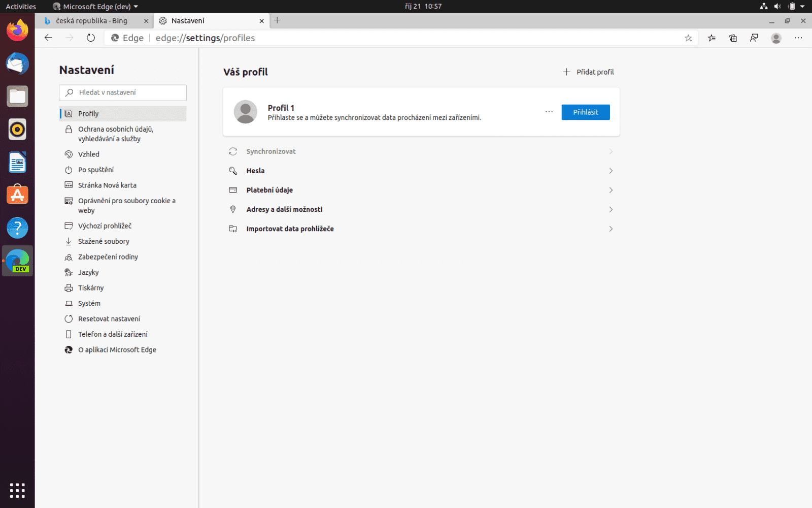Click Přidat profil to add a profile

(x=588, y=72)
